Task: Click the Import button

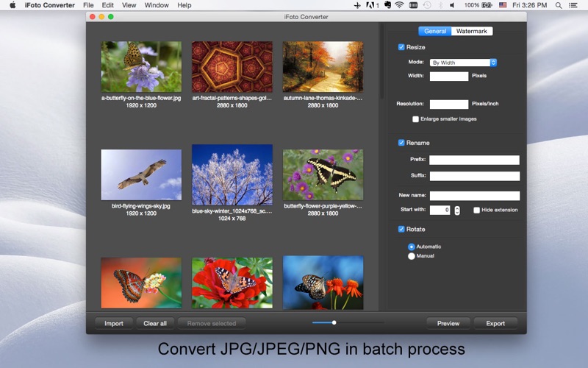Action: [114, 323]
